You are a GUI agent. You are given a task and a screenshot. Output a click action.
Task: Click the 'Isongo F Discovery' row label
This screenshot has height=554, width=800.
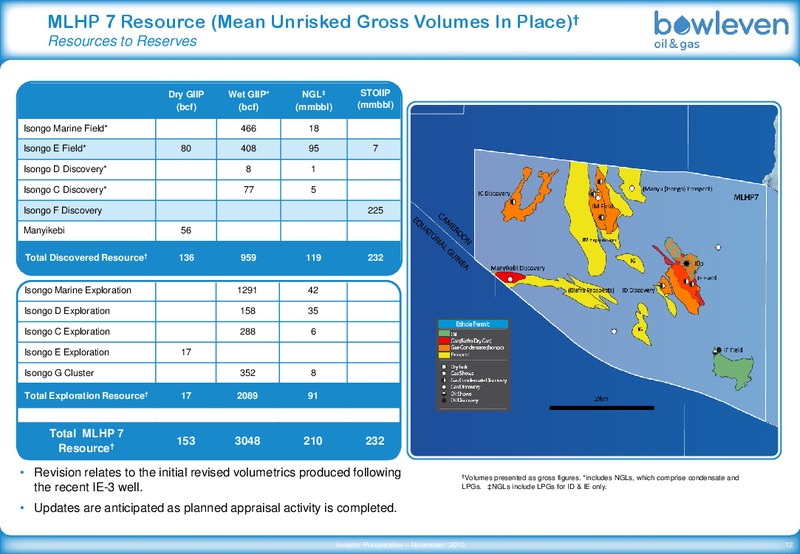coord(62,210)
